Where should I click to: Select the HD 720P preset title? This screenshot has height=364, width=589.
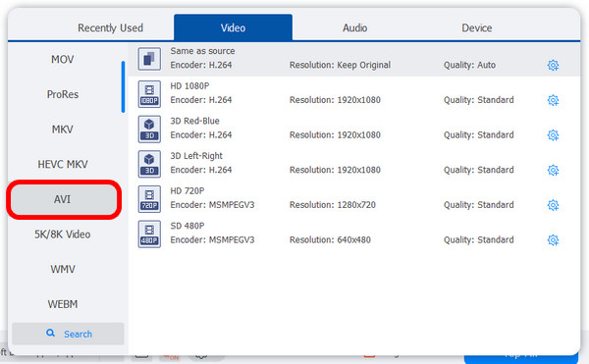[x=187, y=190]
